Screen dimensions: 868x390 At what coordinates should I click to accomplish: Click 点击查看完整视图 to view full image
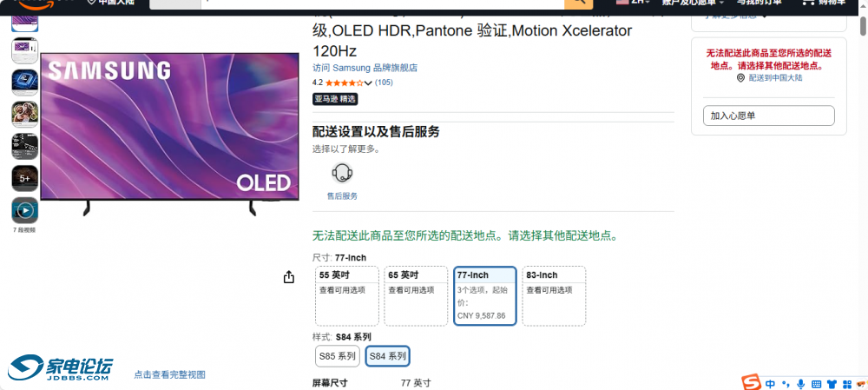point(169,374)
